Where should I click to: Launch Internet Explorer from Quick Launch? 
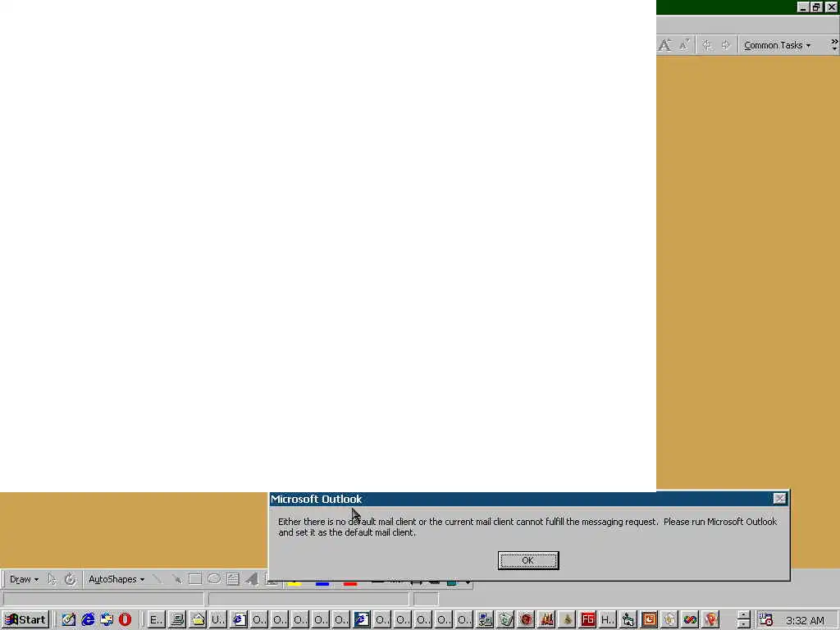pos(88,620)
